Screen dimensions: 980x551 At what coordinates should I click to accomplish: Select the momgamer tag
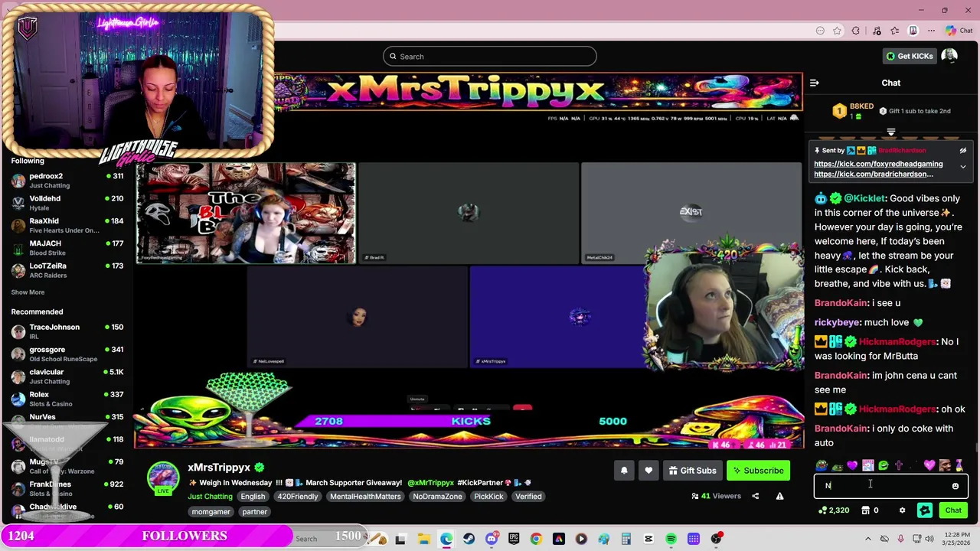[x=211, y=512]
